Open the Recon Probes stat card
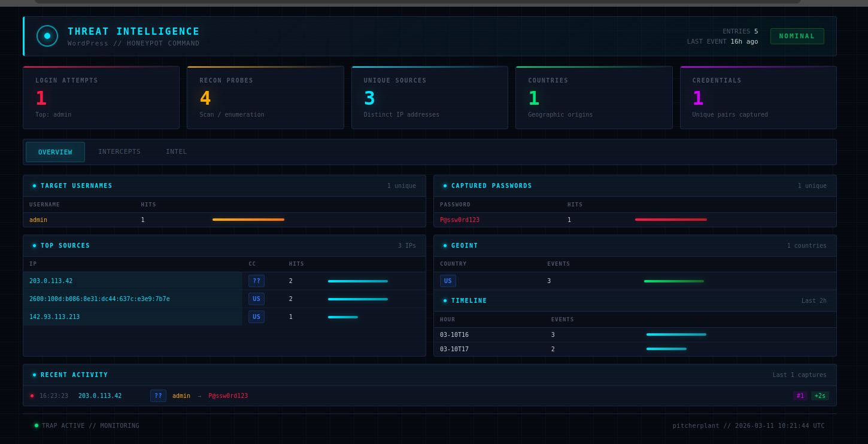This screenshot has height=444, width=868. [x=265, y=98]
